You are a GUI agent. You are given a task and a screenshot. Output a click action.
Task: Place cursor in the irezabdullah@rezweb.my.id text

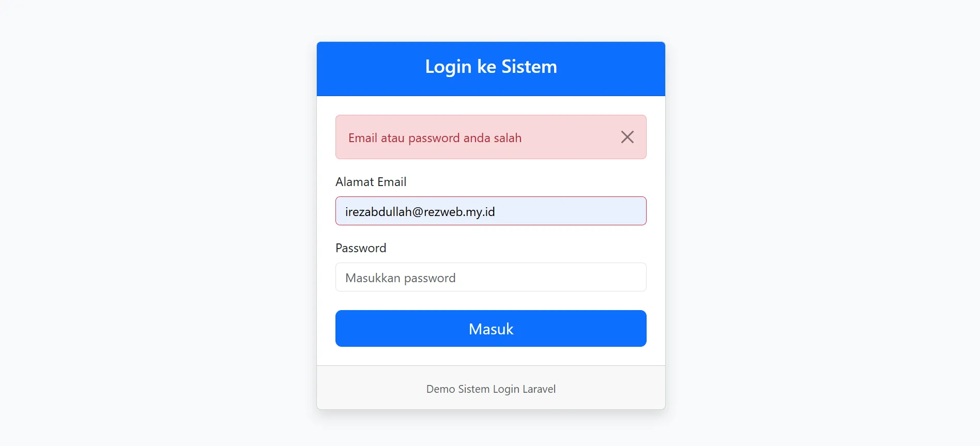[420, 212]
